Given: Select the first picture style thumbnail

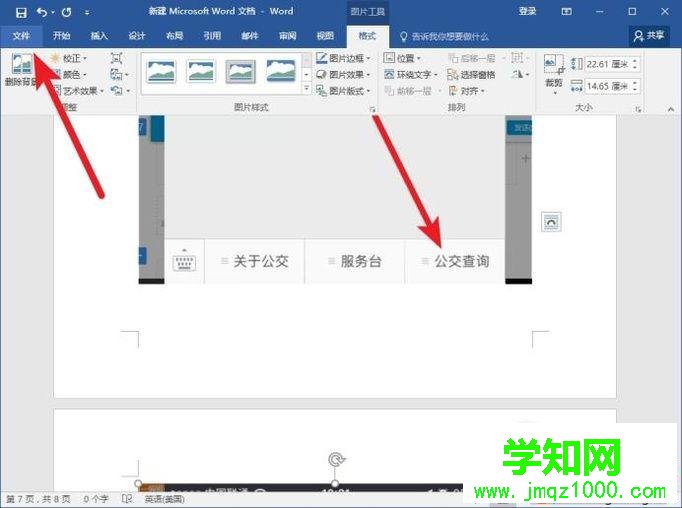Looking at the screenshot, I should coord(161,71).
